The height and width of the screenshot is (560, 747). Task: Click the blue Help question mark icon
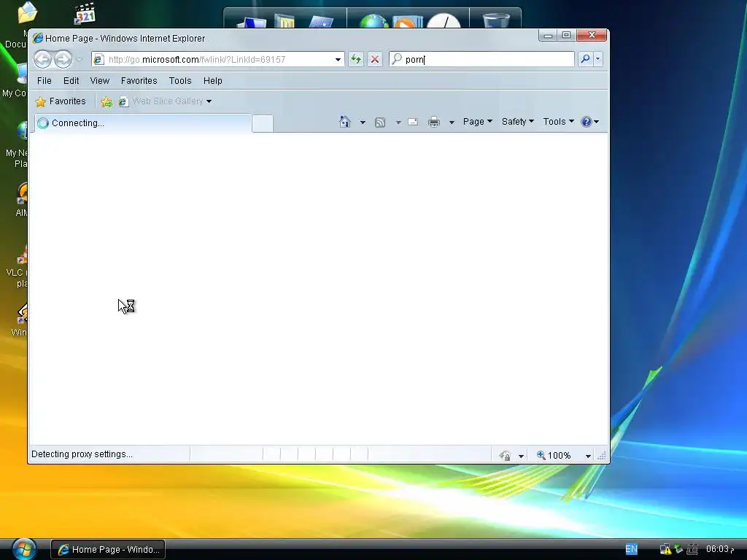587,122
